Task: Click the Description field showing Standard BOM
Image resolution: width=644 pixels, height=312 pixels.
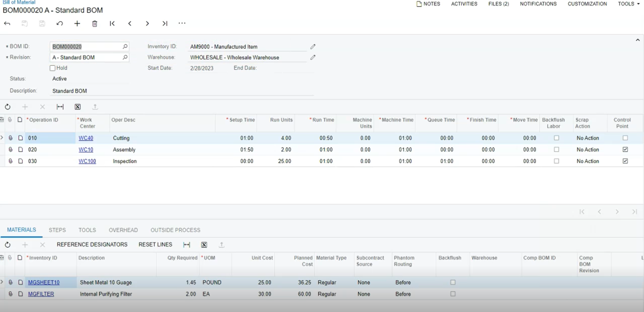Action: pos(182,91)
